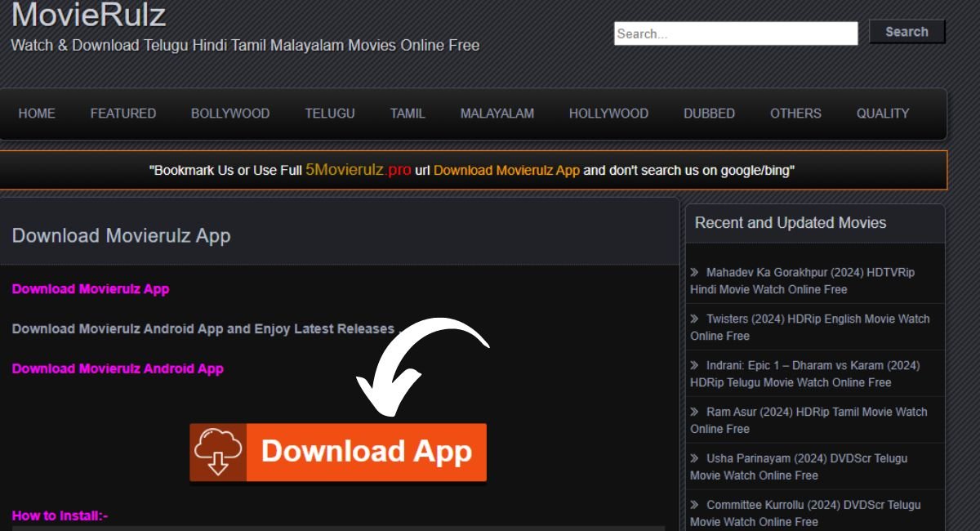
Task: Click the chevron icon beside Twisters listing
Action: tap(695, 319)
